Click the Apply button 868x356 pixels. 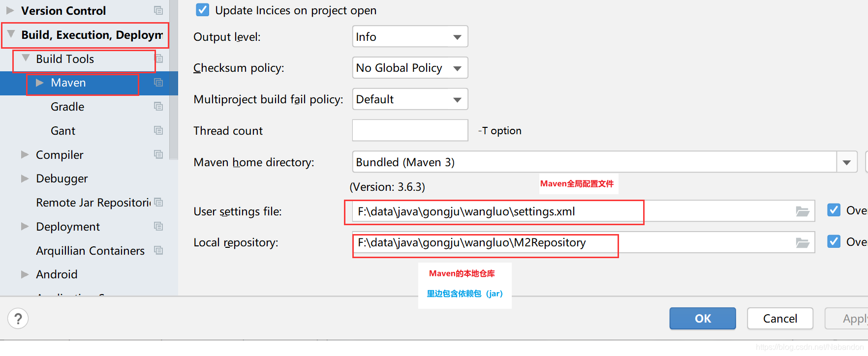tap(846, 319)
